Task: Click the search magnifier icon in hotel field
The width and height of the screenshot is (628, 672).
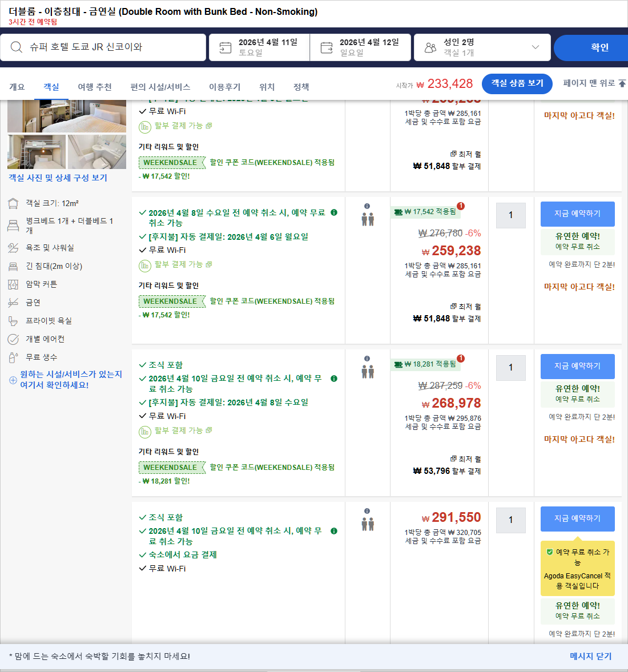Action: [17, 47]
